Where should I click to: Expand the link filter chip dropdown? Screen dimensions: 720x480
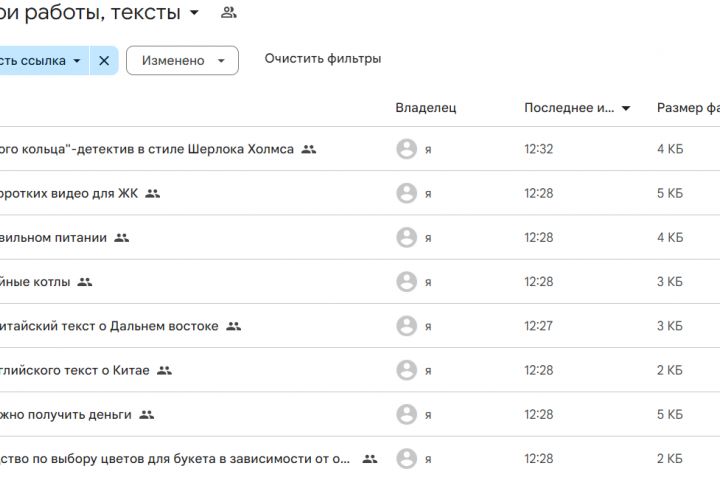(76, 61)
